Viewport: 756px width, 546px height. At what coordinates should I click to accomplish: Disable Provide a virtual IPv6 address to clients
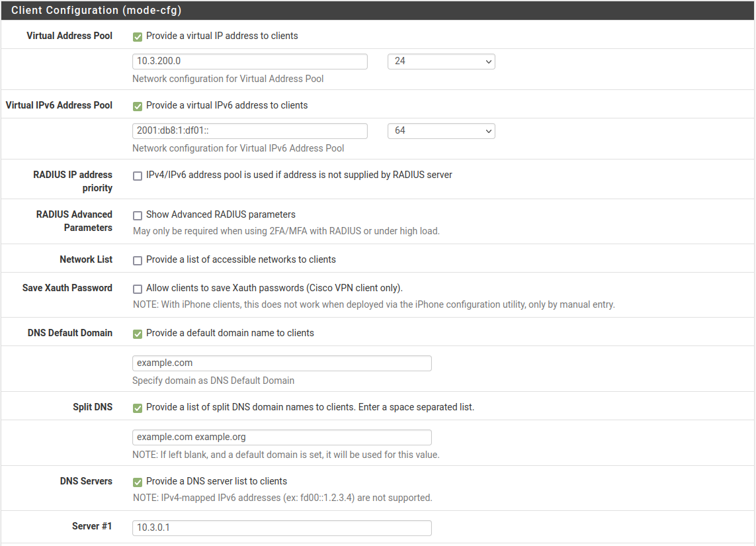[x=138, y=106]
